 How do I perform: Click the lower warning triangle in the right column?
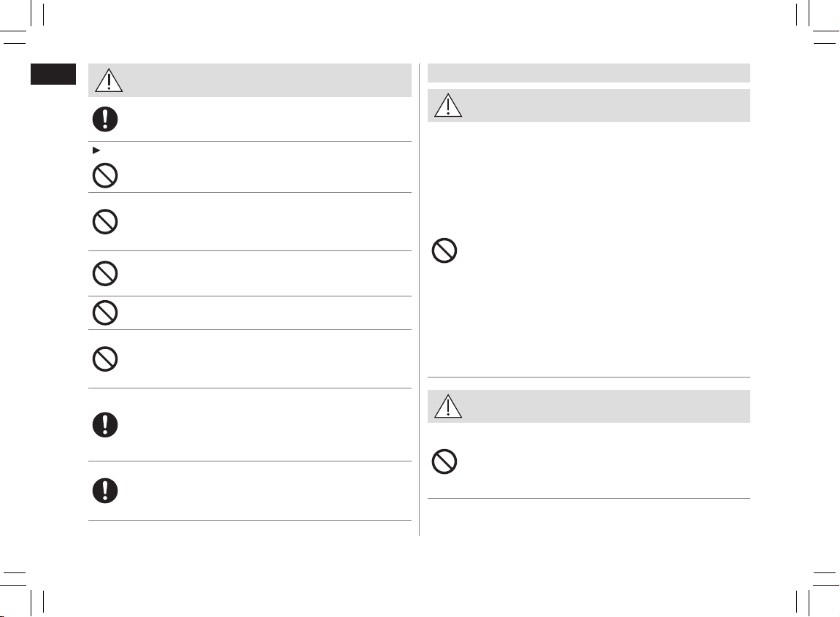pyautogui.click(x=448, y=406)
